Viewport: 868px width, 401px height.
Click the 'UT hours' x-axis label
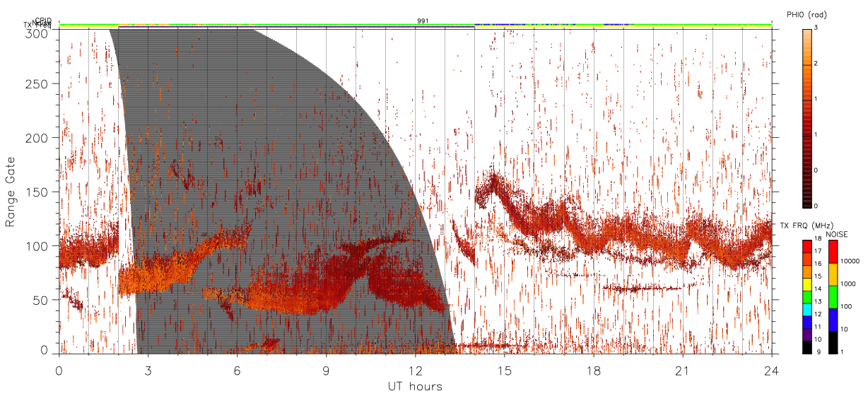415,386
